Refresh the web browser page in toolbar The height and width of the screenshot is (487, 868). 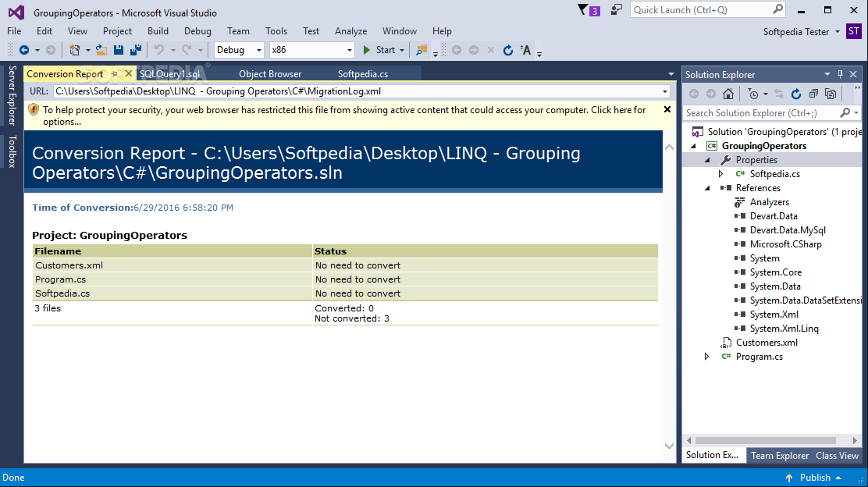click(507, 50)
